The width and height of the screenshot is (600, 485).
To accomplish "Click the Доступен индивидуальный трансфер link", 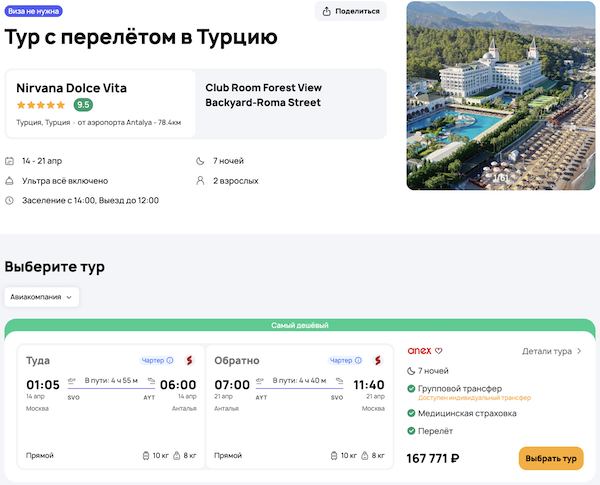I will (474, 398).
